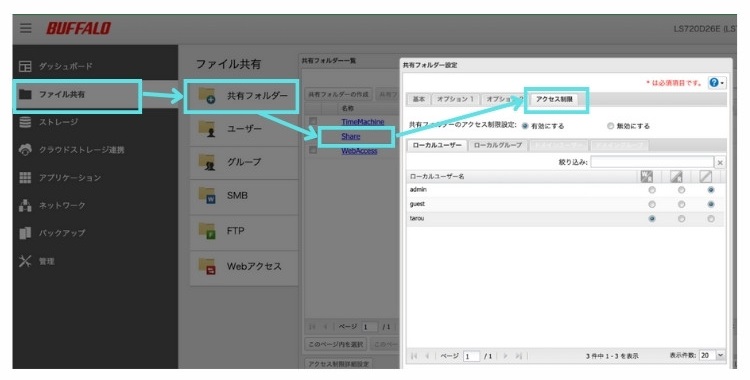Click the 共有フォルダーの作成 button
The image size is (750, 380).
[339, 95]
